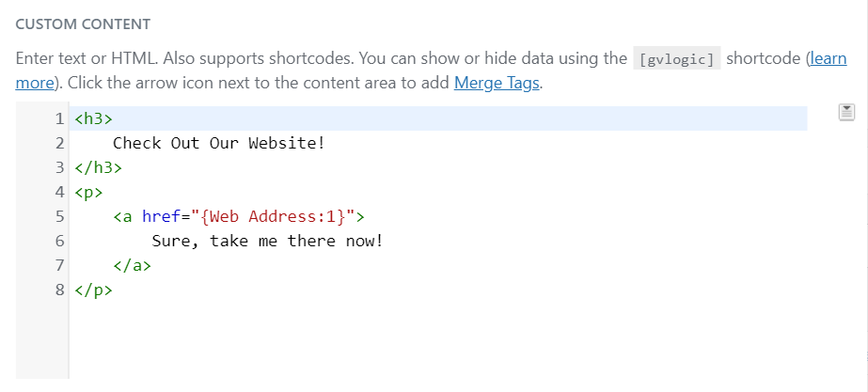Click line number 1 in the gutter
Image resolution: width=868 pixels, height=392 pixels.
58,119
